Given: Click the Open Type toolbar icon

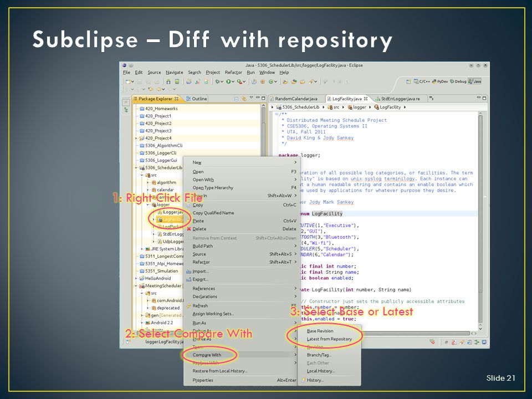Looking at the screenshot, I should click(x=285, y=81).
